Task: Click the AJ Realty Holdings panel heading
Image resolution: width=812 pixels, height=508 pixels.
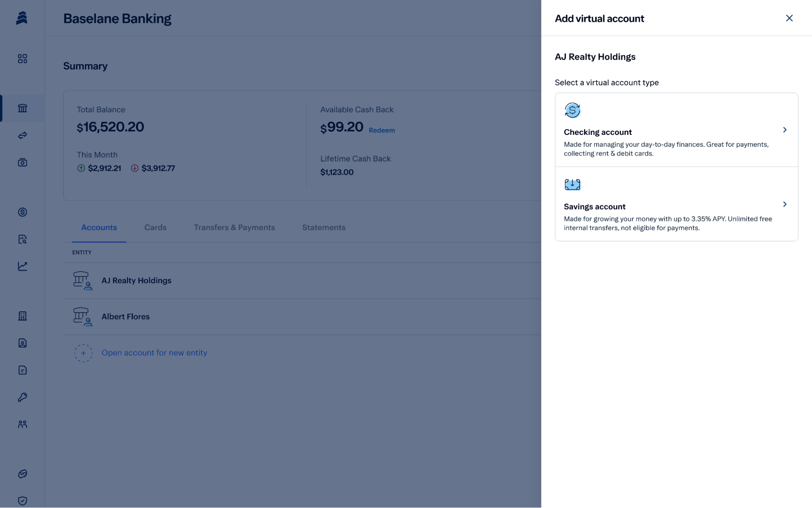Action: 595,57
